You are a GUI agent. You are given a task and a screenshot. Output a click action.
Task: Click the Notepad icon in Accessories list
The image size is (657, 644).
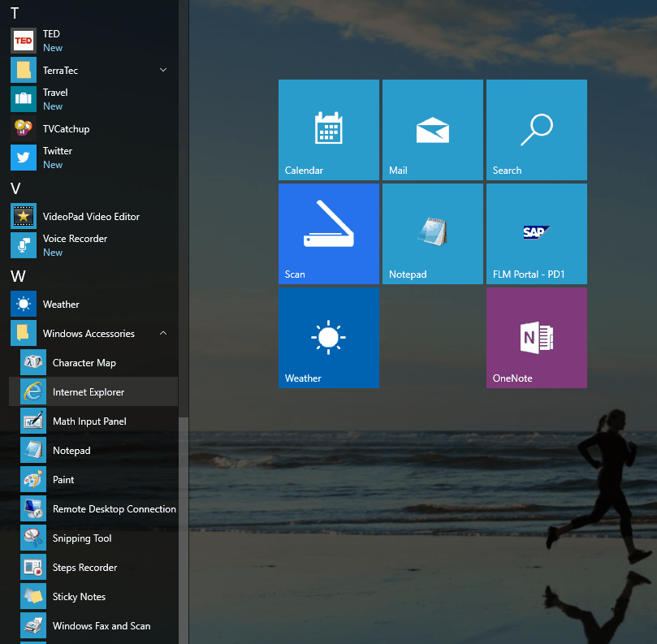coord(33,450)
